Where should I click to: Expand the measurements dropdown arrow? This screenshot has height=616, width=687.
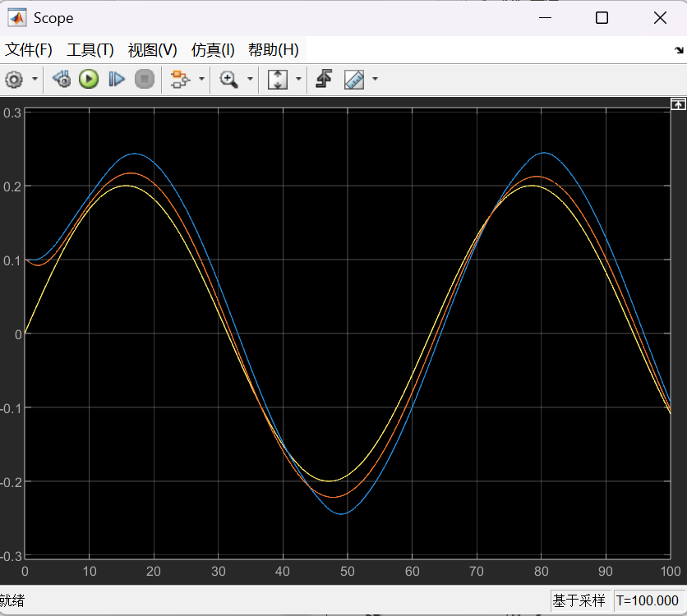tap(376, 80)
